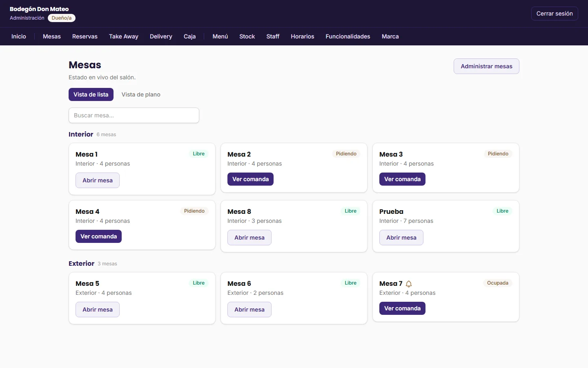
Task: View the comanda for Mesa 2
Action: point(250,179)
